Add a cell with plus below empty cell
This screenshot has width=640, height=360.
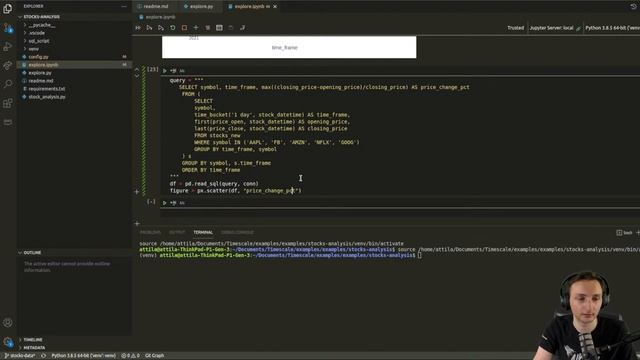coord(137,223)
